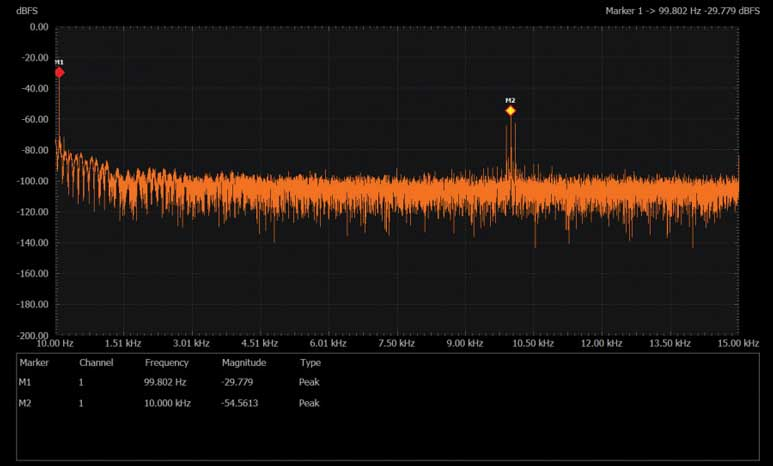Click the 99.802 Hz frequency cell

tap(165, 382)
